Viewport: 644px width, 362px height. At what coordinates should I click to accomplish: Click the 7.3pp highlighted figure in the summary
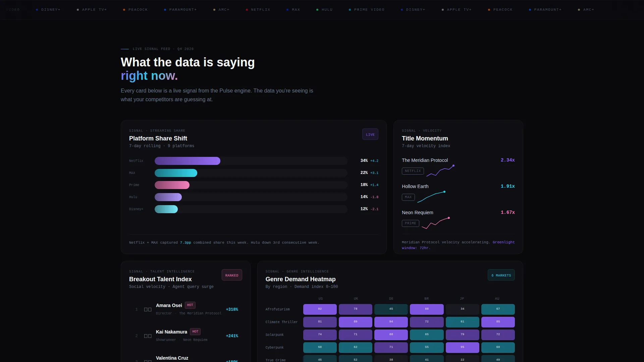185,243
